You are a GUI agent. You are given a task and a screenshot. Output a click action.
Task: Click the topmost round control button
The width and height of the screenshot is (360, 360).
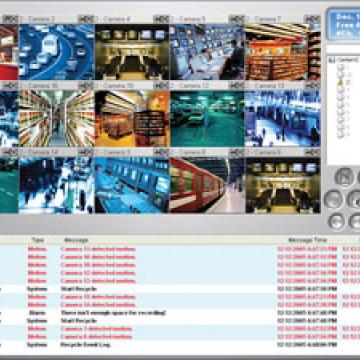tap(344, 177)
